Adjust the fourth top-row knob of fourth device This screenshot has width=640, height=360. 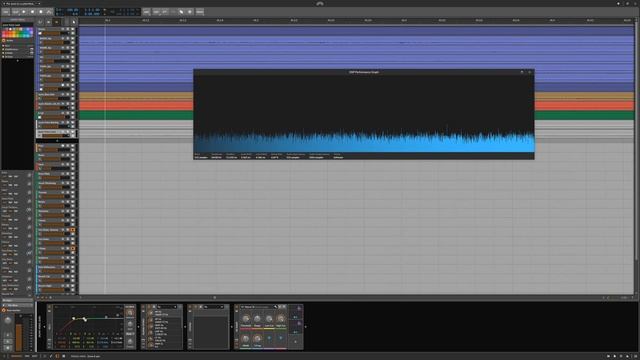click(x=280, y=319)
